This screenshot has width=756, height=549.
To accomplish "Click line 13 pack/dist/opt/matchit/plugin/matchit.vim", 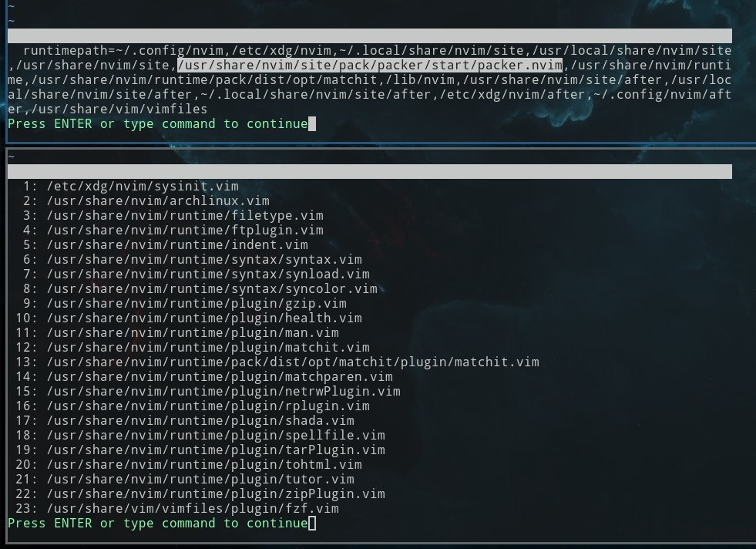I will point(293,362).
